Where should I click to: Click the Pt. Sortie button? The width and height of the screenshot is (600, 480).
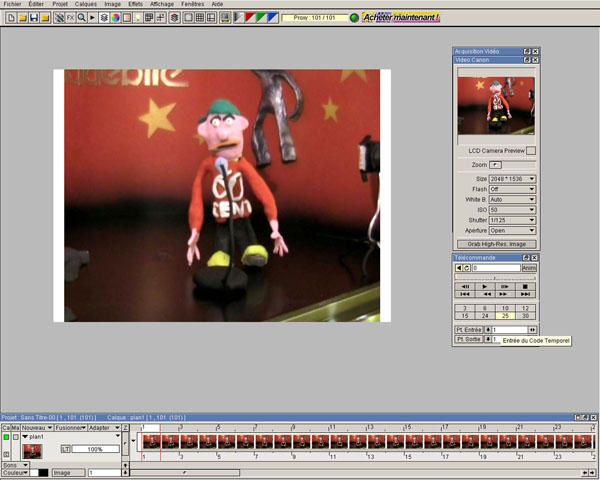(469, 339)
